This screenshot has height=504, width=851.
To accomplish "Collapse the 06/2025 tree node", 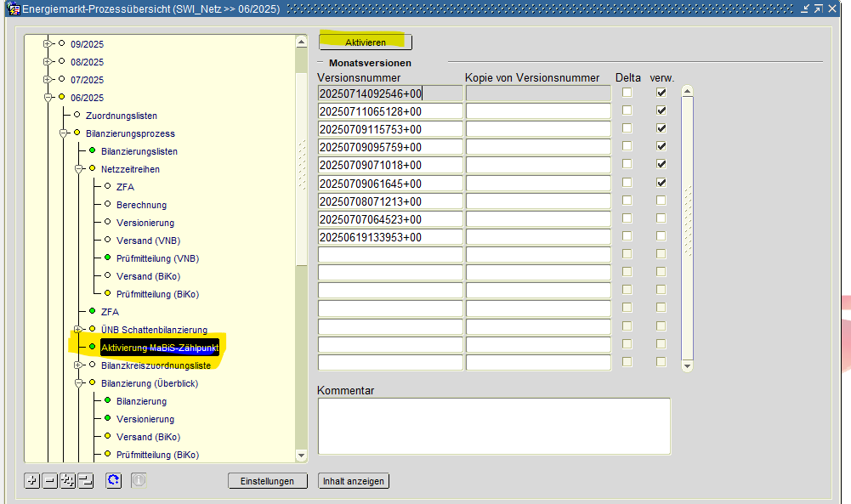I will [x=48, y=97].
